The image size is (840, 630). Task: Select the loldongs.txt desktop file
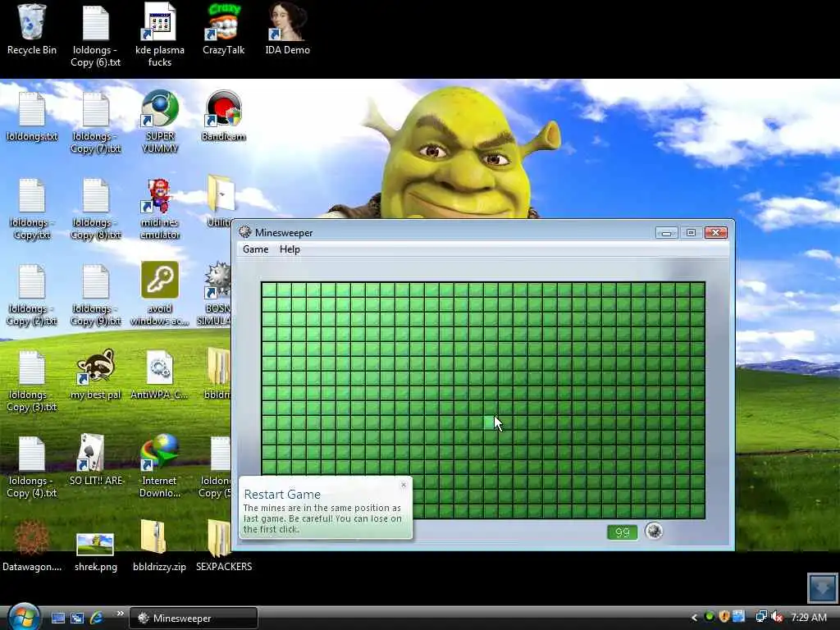tap(32, 116)
